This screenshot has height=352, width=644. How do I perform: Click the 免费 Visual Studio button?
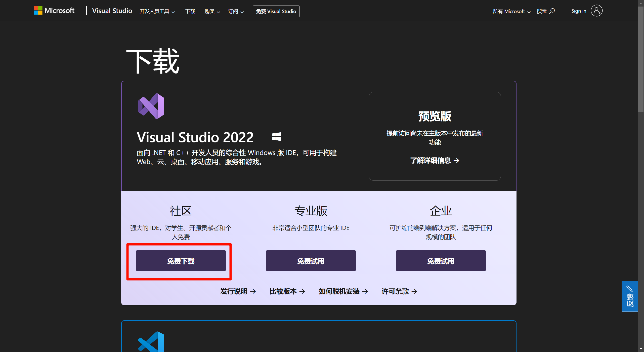(x=276, y=11)
